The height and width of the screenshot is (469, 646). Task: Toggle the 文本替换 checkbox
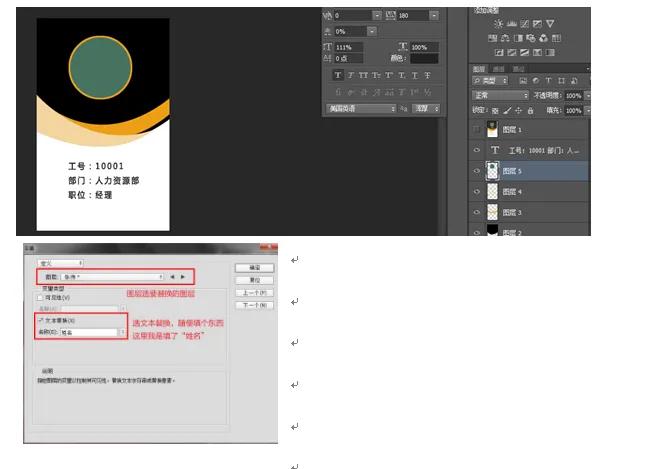point(39,320)
